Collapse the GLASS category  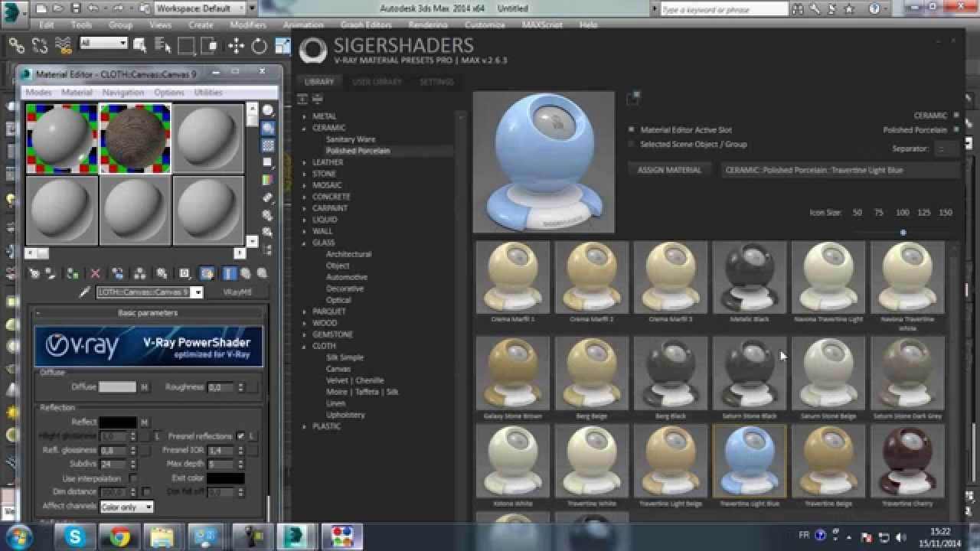coord(304,243)
